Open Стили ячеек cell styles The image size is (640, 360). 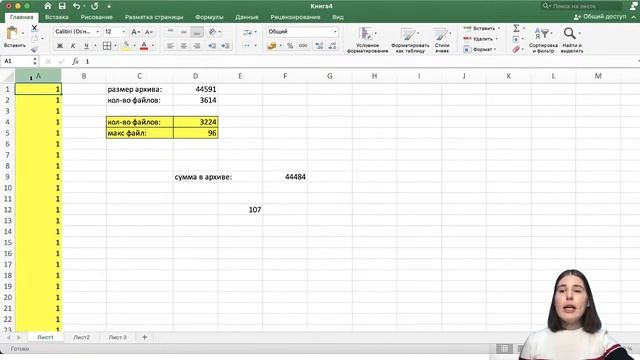point(442,40)
